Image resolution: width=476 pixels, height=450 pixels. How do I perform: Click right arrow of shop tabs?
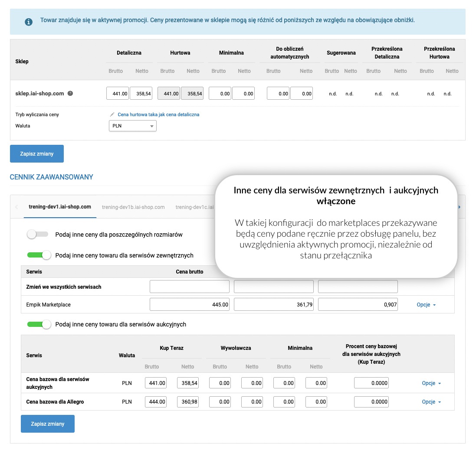point(459,207)
